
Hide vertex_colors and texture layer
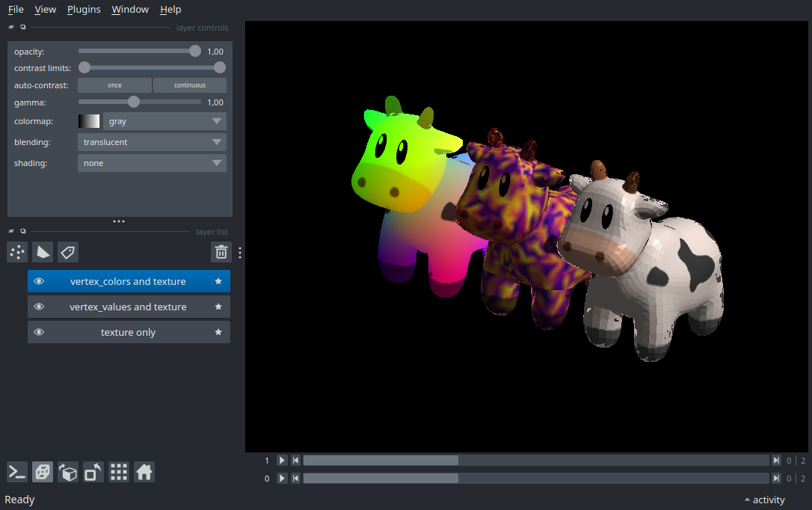[x=39, y=281]
